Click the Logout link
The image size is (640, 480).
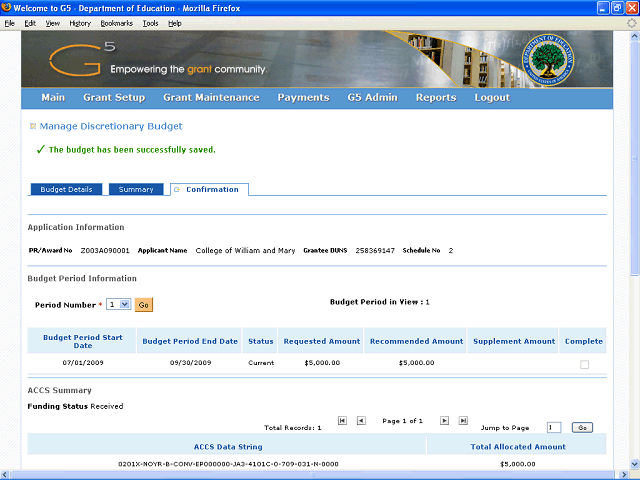(492, 98)
